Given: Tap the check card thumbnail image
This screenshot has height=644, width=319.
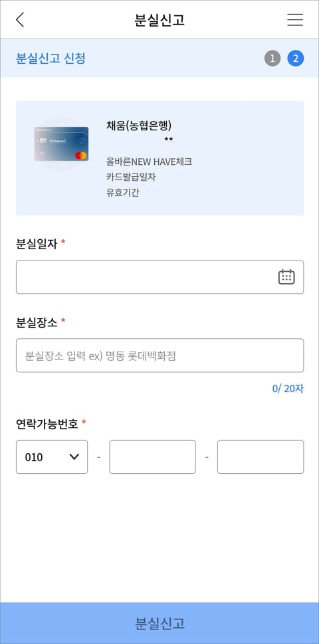Looking at the screenshot, I should click(61, 144).
